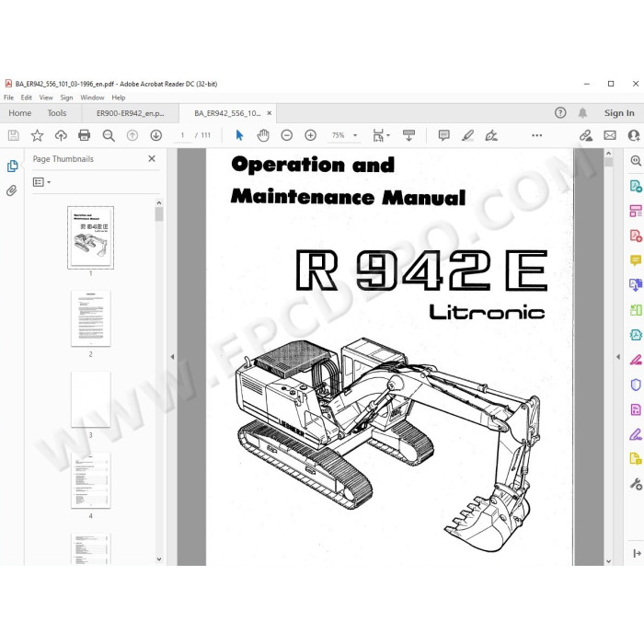644x644 pixels.
Task: Toggle scrolling mode keyboard icon
Action: coord(408,135)
